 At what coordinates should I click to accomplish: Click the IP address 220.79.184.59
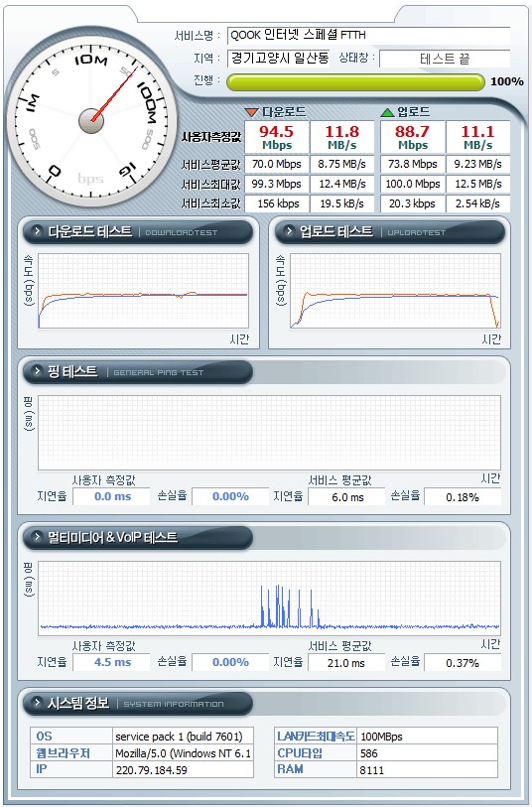tap(183, 770)
